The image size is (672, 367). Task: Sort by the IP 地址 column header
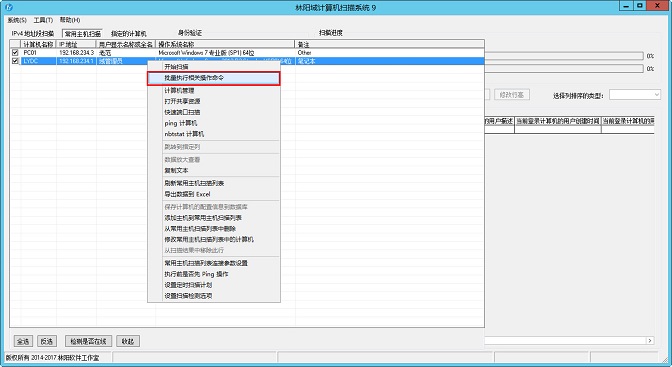point(76,44)
